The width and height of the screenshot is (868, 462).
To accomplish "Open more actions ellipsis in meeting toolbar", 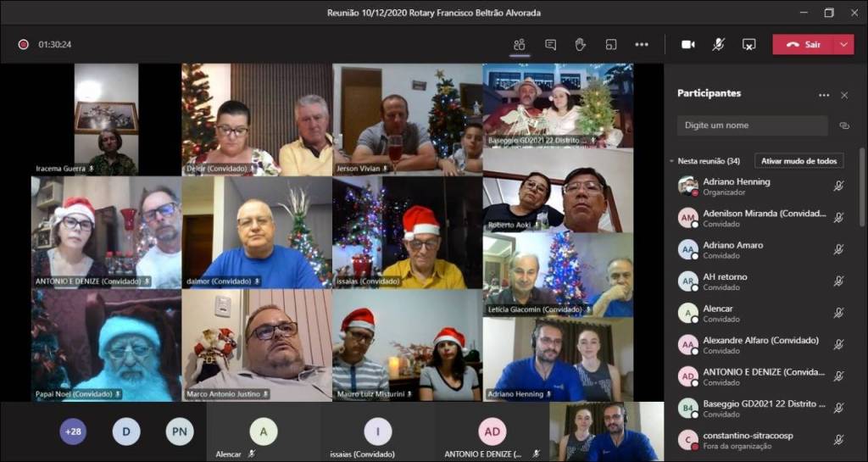I will coord(642,44).
